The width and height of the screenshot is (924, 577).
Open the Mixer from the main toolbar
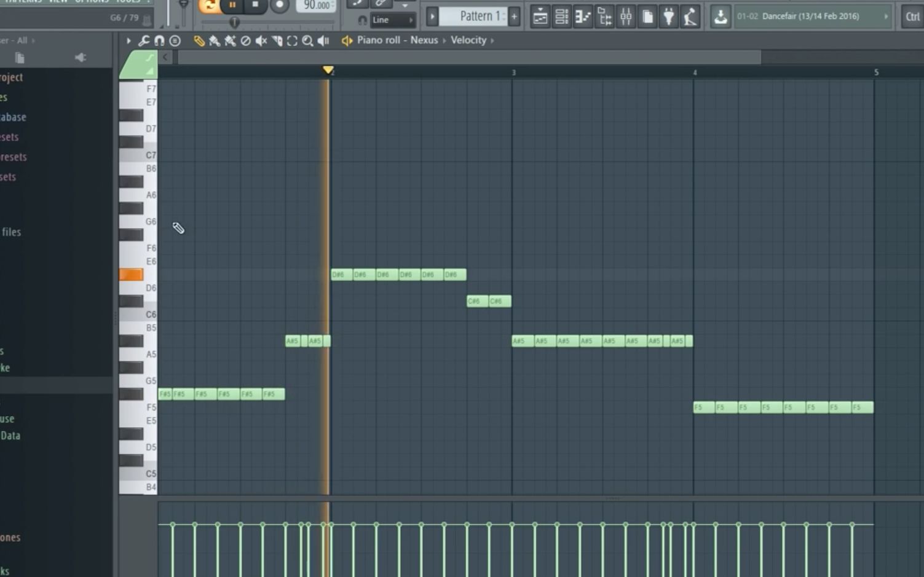625,17
